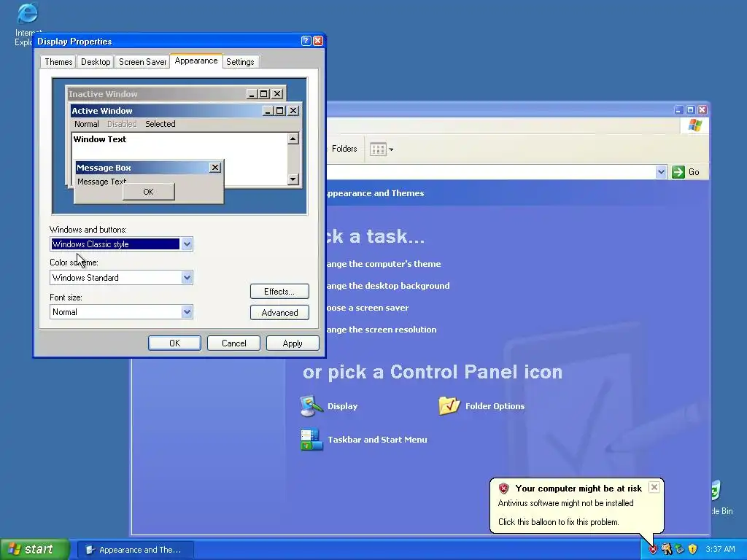Click the Appearance and Themes taskbar button
Viewport: 747px width, 560px height.
click(135, 550)
